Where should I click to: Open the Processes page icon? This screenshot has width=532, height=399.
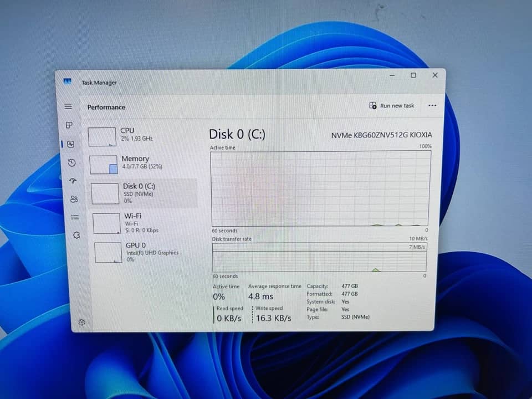(69, 125)
